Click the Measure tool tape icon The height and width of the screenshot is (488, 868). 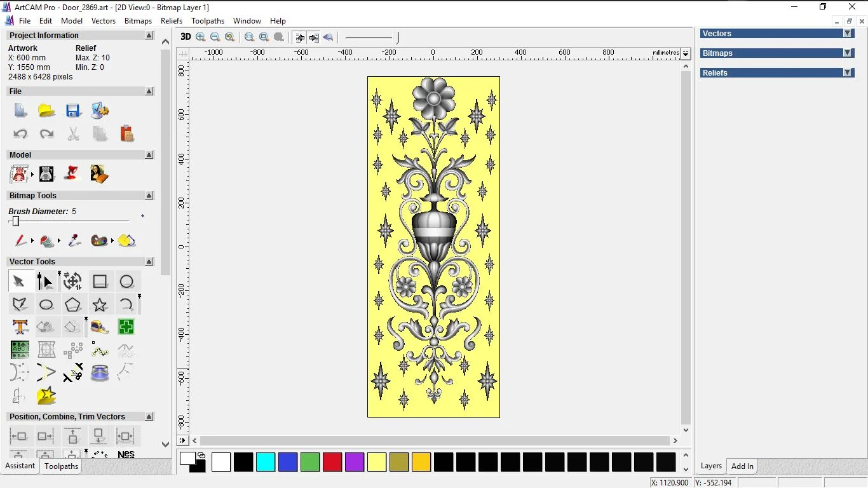pos(100,327)
